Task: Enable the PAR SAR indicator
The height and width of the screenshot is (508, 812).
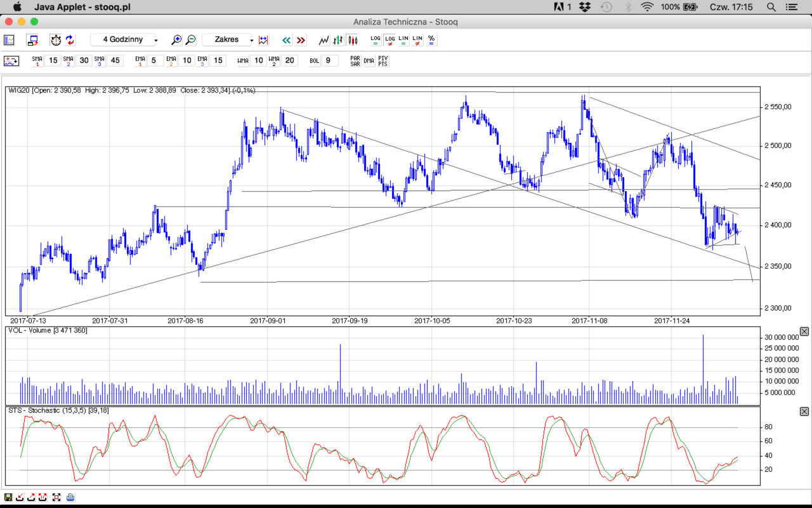Action: (x=355, y=61)
